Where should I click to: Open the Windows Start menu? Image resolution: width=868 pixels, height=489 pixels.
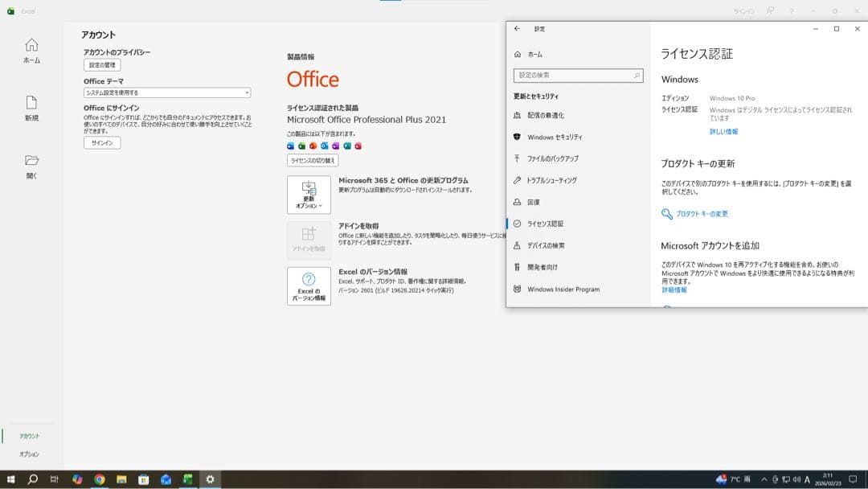10,479
